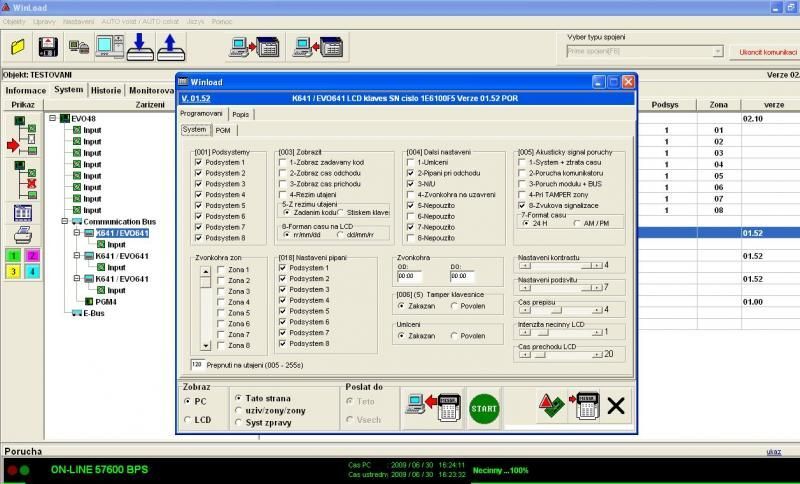Open the connection type dropdown

coord(717,51)
